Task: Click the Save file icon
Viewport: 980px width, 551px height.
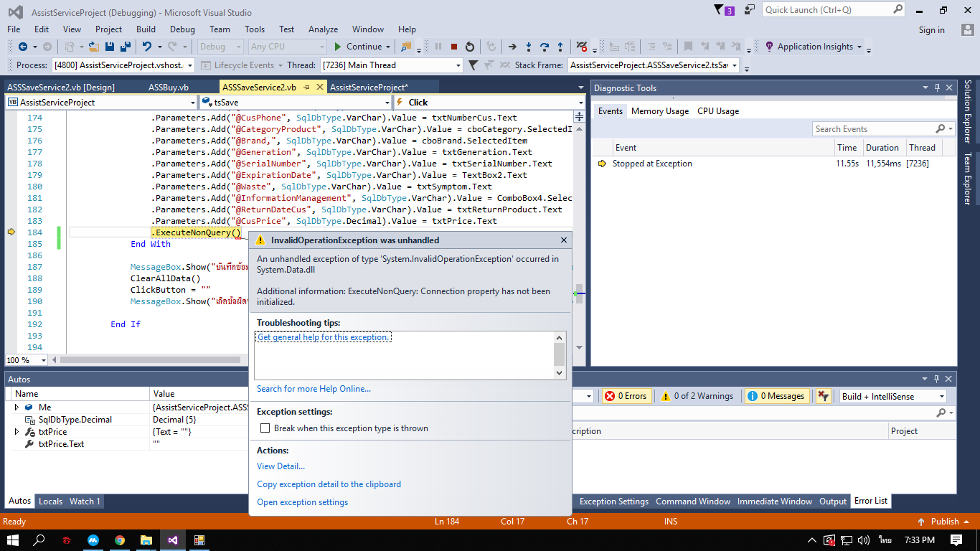Action: 110,47
